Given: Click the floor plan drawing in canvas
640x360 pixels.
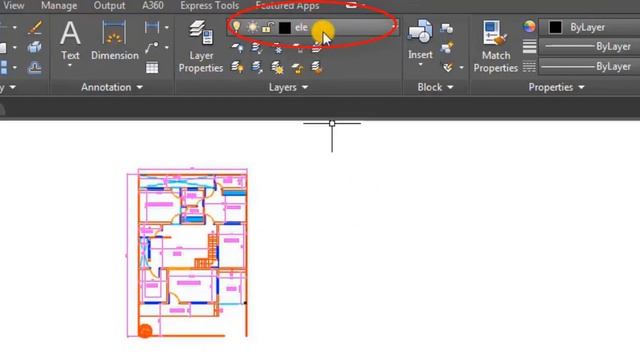Looking at the screenshot, I should [x=187, y=253].
